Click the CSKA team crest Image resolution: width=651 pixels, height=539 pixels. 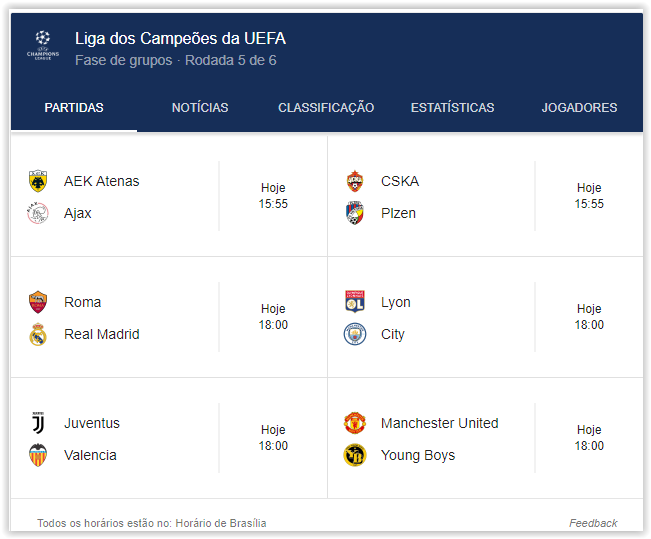click(355, 181)
